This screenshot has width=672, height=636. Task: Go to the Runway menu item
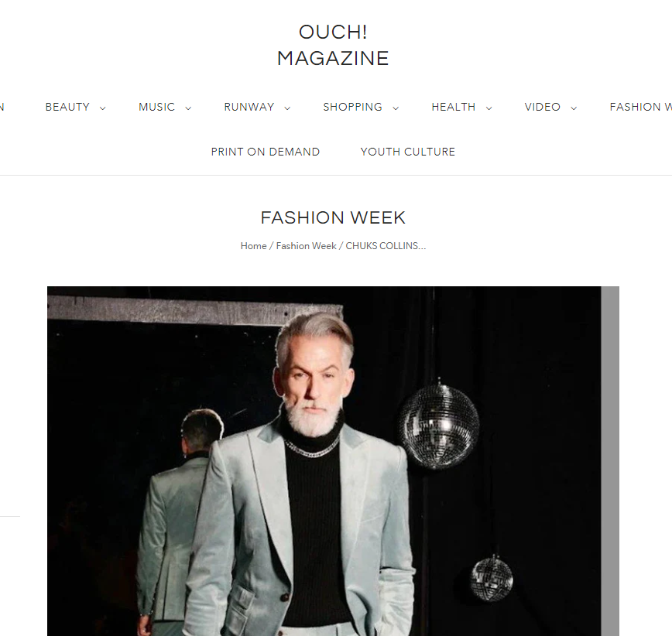click(x=249, y=107)
